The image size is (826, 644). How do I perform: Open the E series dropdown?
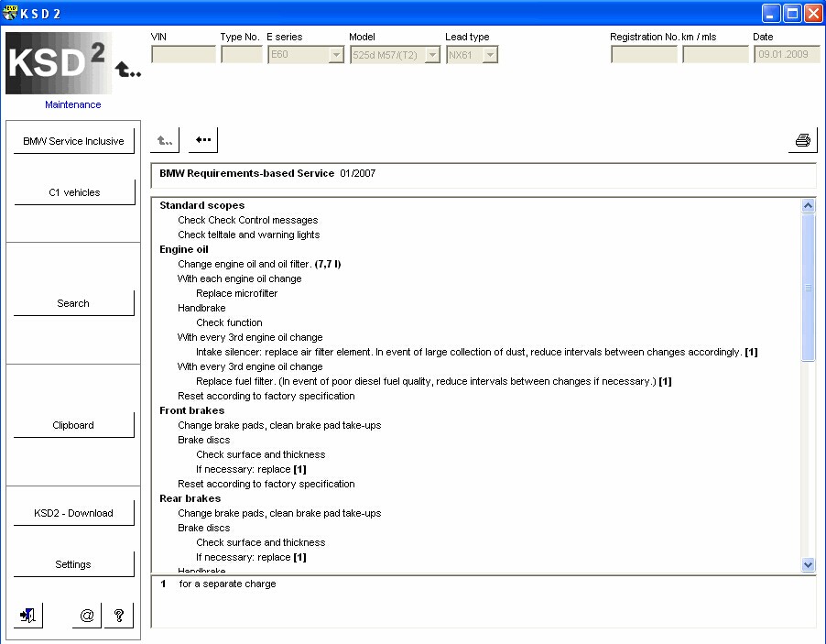click(x=335, y=55)
